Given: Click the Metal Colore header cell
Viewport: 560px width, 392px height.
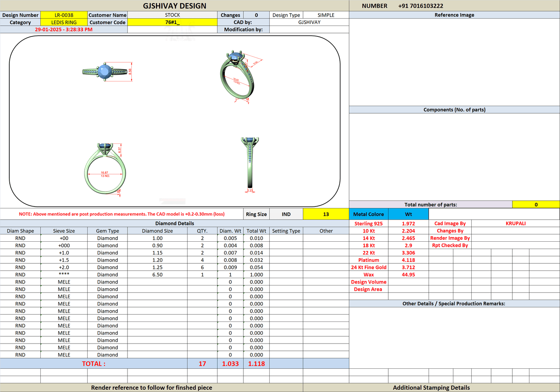Looking at the screenshot, I should click(369, 214).
